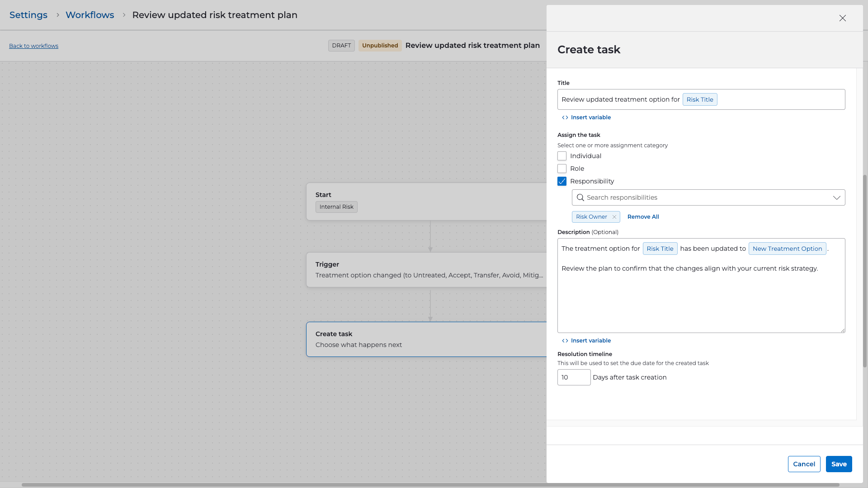Image resolution: width=868 pixels, height=488 pixels.
Task: Click the search magnifier in responsibilities field
Action: point(580,197)
